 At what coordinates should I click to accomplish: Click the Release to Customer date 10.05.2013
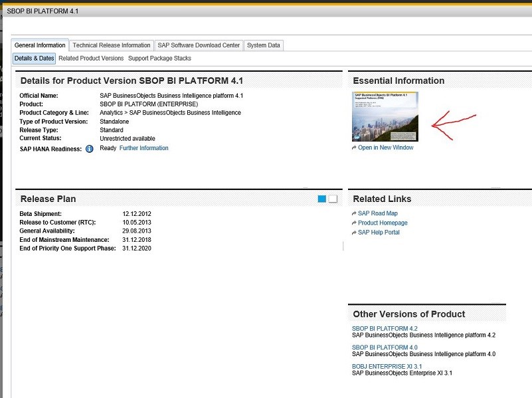[137, 222]
